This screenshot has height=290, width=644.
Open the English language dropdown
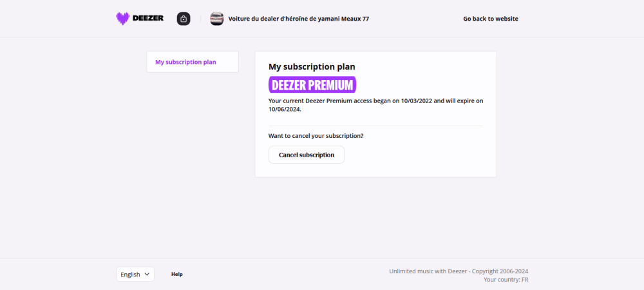point(135,275)
